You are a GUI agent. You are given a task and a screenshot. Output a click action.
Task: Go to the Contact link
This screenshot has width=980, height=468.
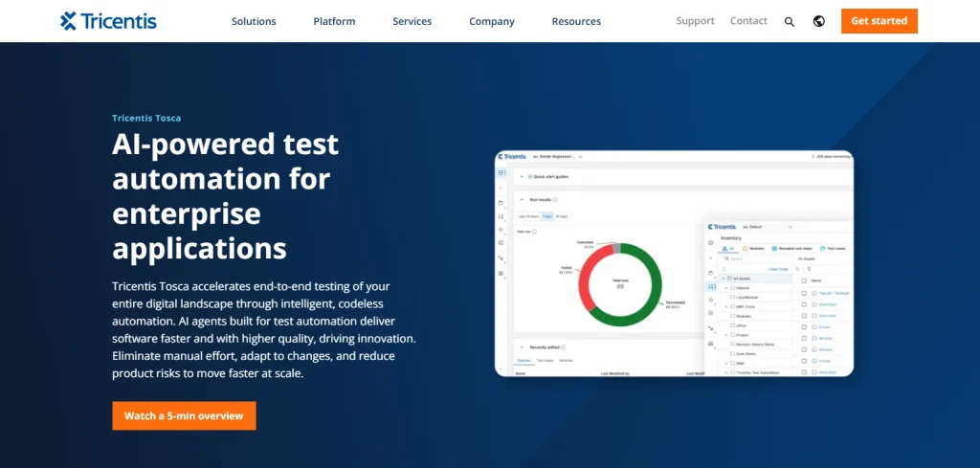(748, 21)
